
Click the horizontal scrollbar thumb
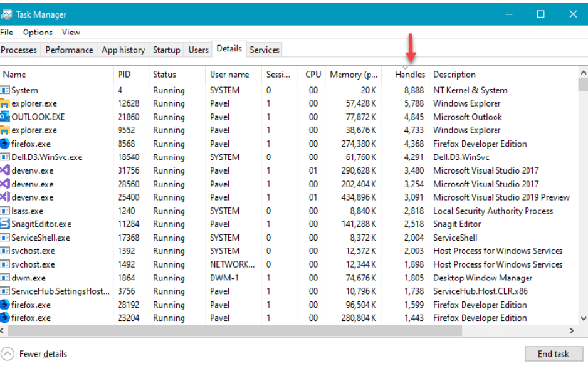(234, 331)
